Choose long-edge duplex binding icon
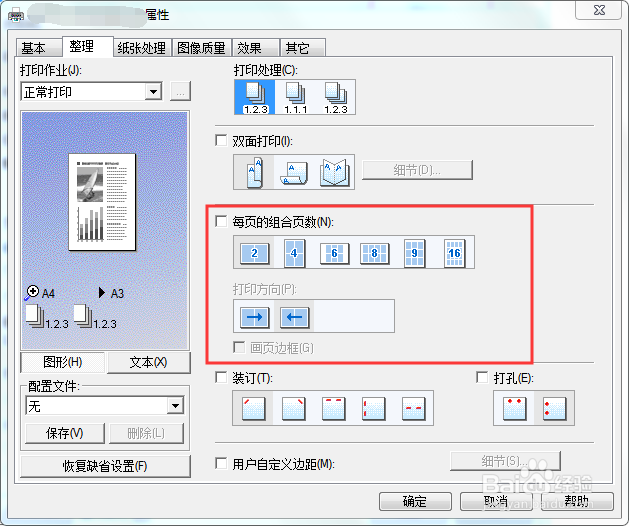This screenshot has height=526, width=629. coord(254,172)
